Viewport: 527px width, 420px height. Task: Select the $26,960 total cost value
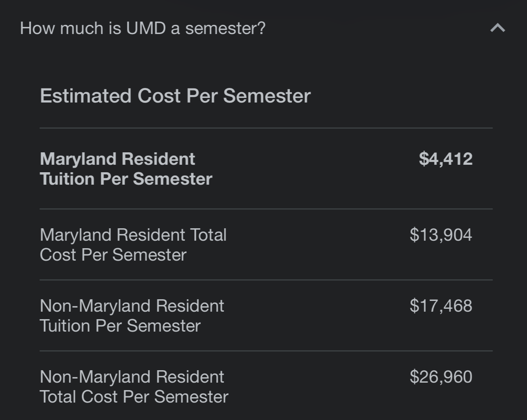point(441,377)
